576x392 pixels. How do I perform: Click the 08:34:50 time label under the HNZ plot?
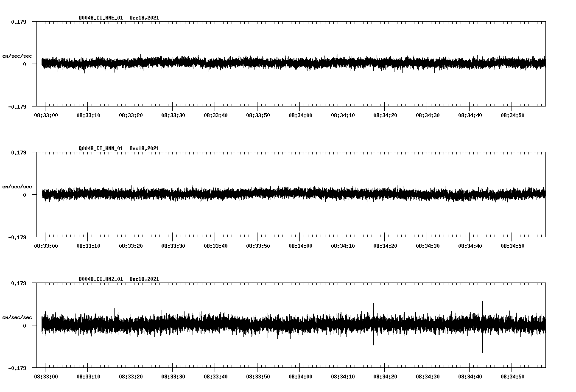(x=512, y=376)
